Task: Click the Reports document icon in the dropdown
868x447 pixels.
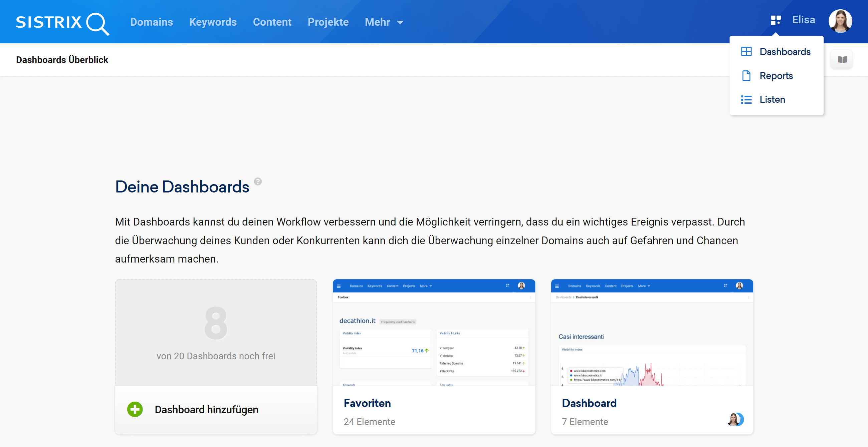Action: click(x=746, y=76)
